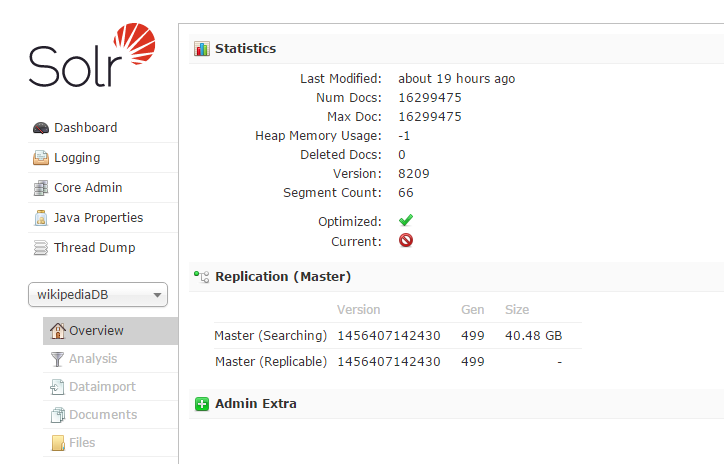The width and height of the screenshot is (724, 464).
Task: Open the wikipediaDB core selector dropdown
Action: pyautogui.click(x=98, y=295)
